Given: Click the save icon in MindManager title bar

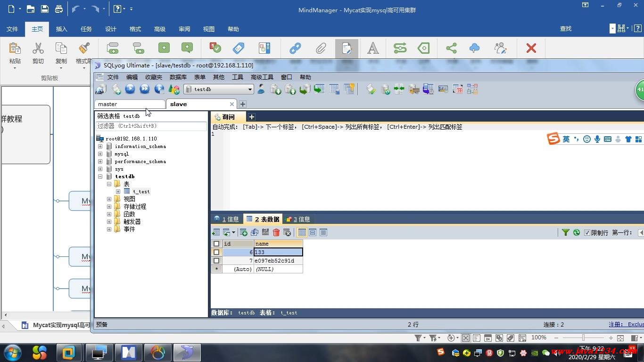Looking at the screenshot, I should tap(44, 9).
